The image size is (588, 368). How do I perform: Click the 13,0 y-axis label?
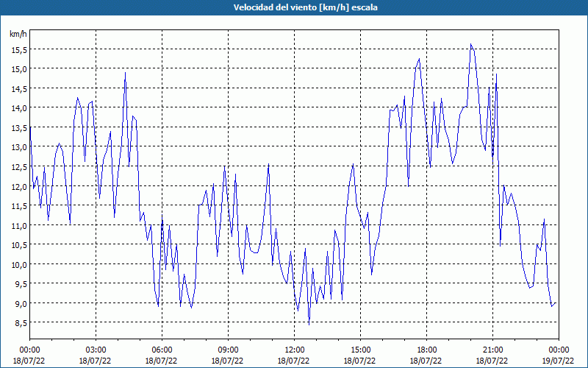coord(18,147)
